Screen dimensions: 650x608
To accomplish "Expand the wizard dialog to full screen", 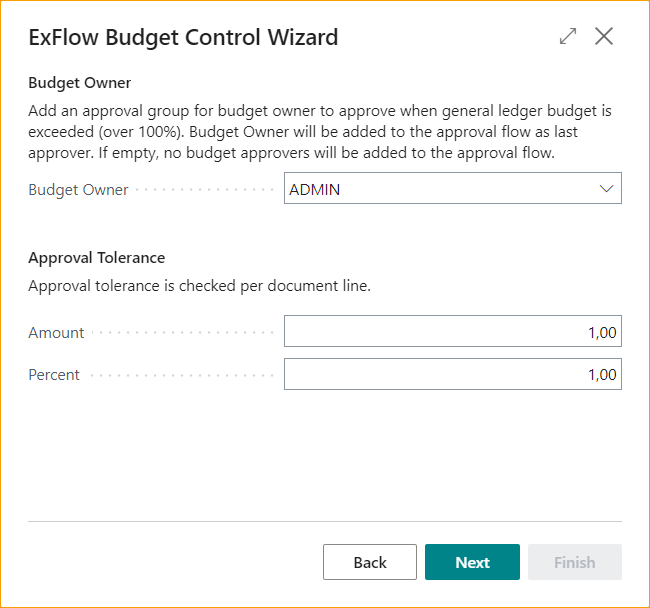I will pyautogui.click(x=568, y=36).
